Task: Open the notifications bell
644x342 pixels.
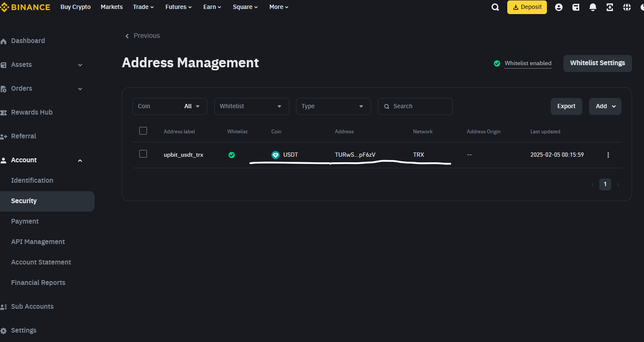Action: tap(593, 7)
